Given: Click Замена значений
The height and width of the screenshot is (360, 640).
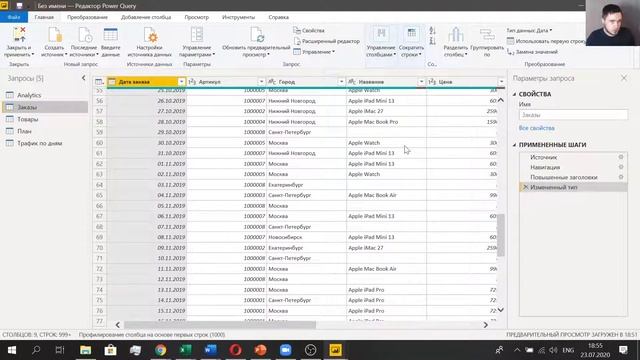Looking at the screenshot, I should pos(532,52).
